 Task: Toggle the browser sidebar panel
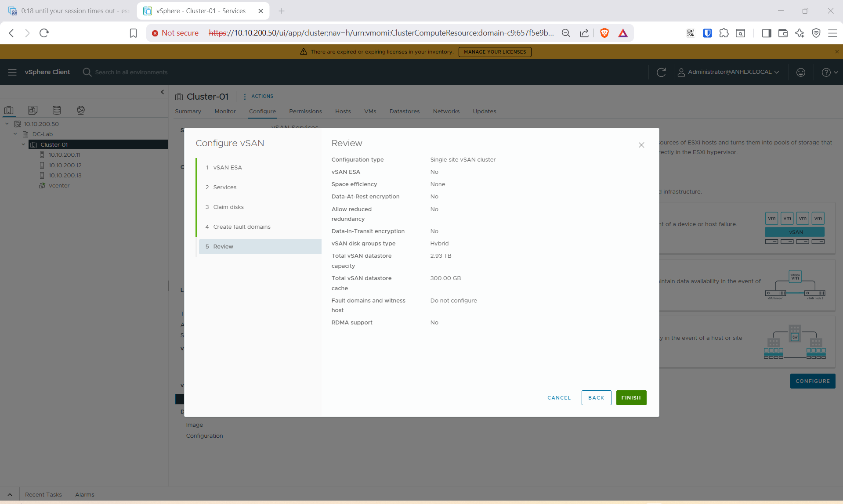[x=767, y=33]
